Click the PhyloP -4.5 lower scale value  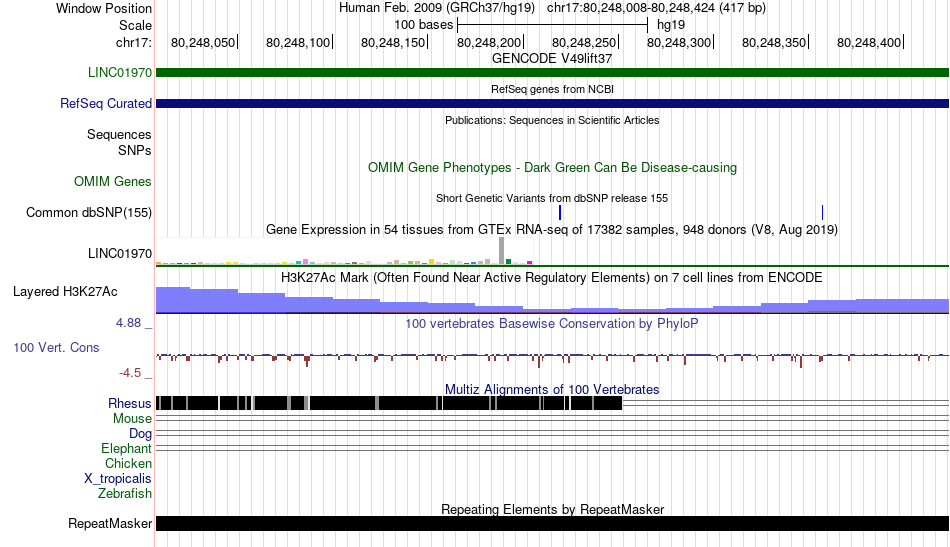tap(130, 373)
